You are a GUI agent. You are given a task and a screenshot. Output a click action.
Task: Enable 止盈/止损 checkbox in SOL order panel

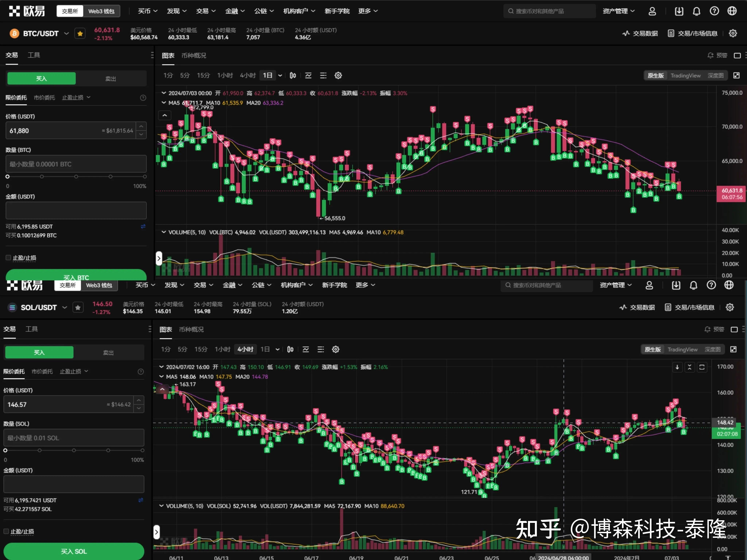tap(6, 531)
